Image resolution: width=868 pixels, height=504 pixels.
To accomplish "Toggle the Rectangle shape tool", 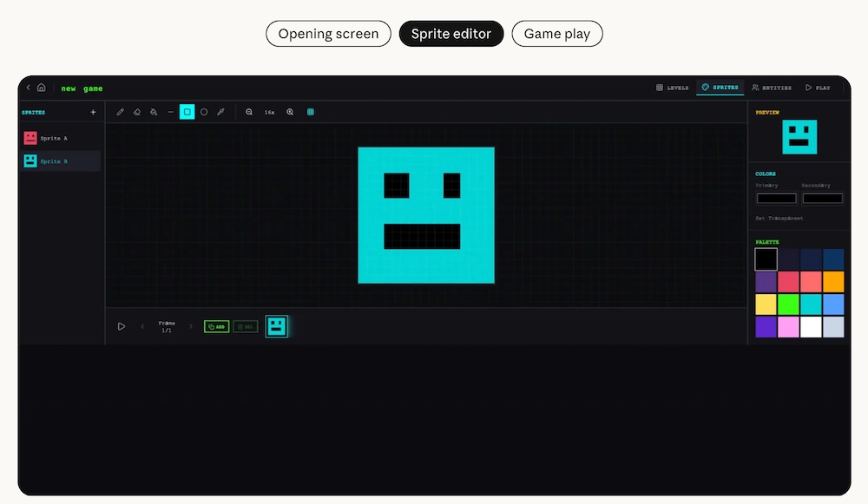I will point(187,112).
